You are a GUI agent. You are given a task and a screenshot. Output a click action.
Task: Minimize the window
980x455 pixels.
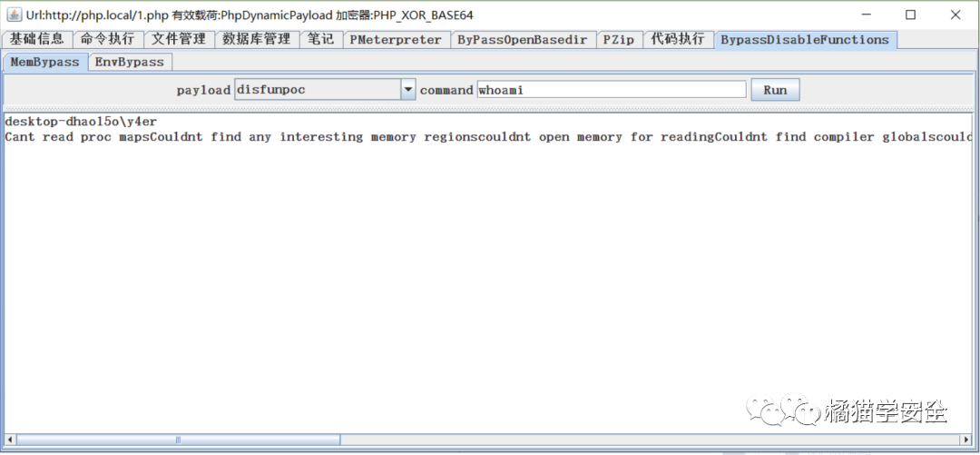point(867,15)
